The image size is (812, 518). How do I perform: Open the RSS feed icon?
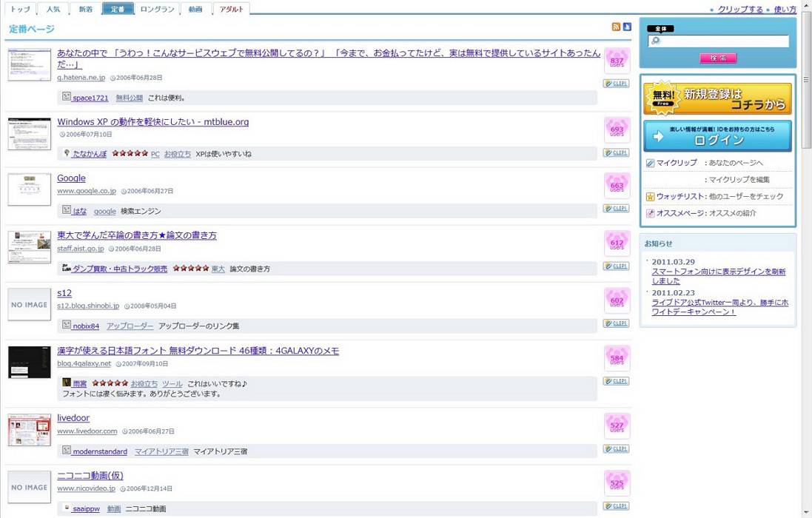[616, 27]
